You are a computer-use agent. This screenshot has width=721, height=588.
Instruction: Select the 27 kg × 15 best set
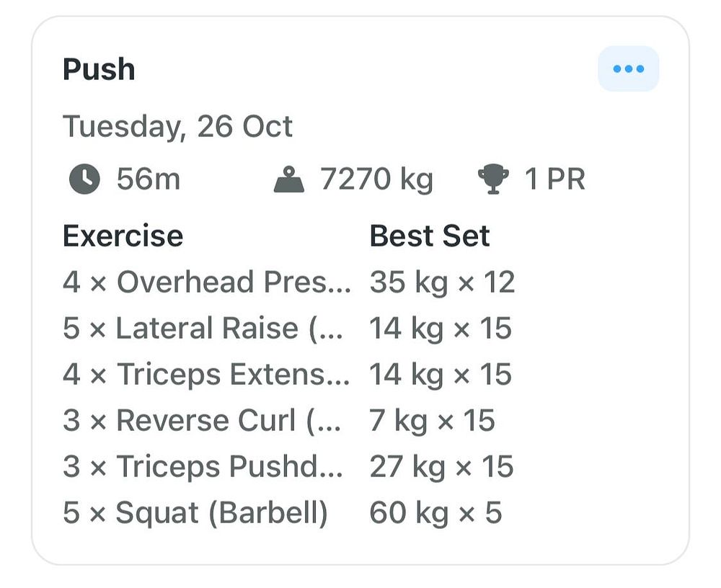pos(441,467)
